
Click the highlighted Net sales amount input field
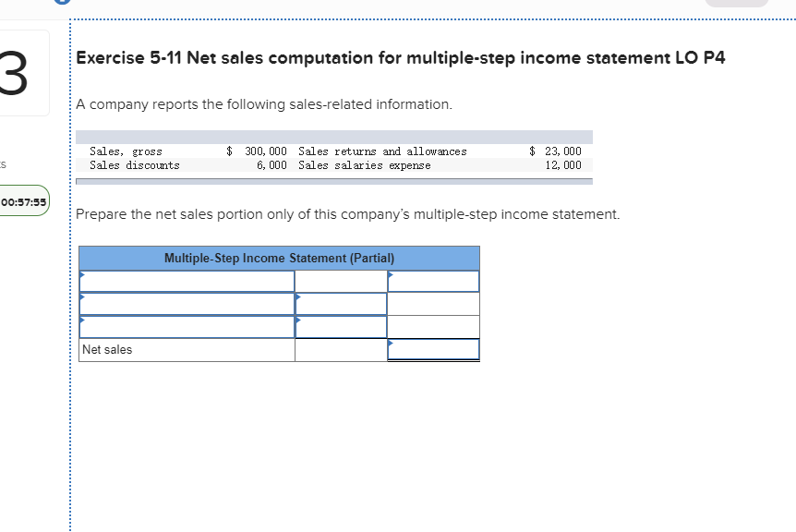pos(433,349)
